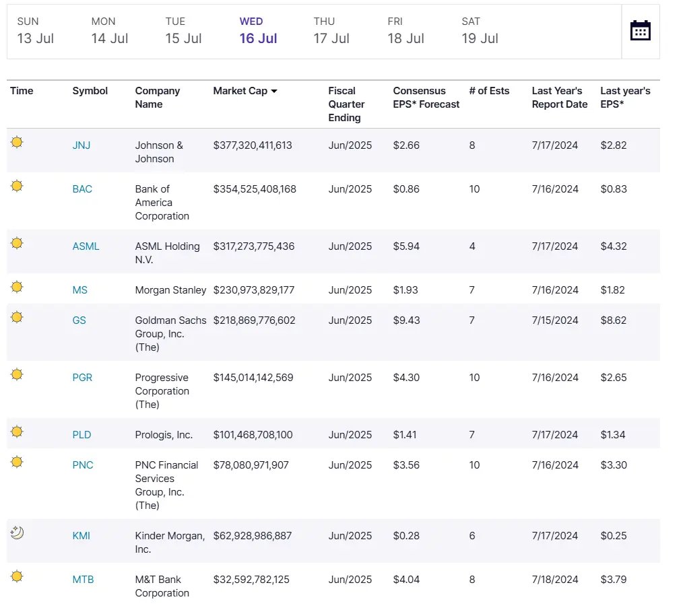Sort by Symbol column header

[x=90, y=91]
